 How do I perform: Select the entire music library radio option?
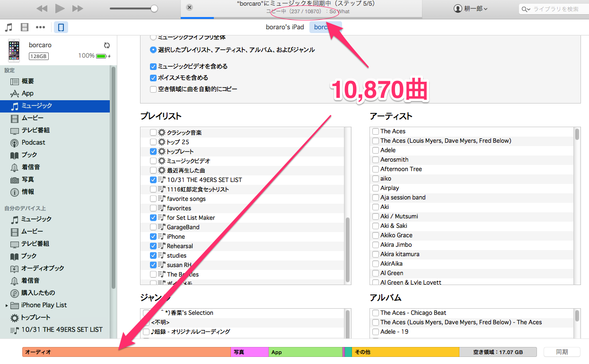tap(153, 37)
